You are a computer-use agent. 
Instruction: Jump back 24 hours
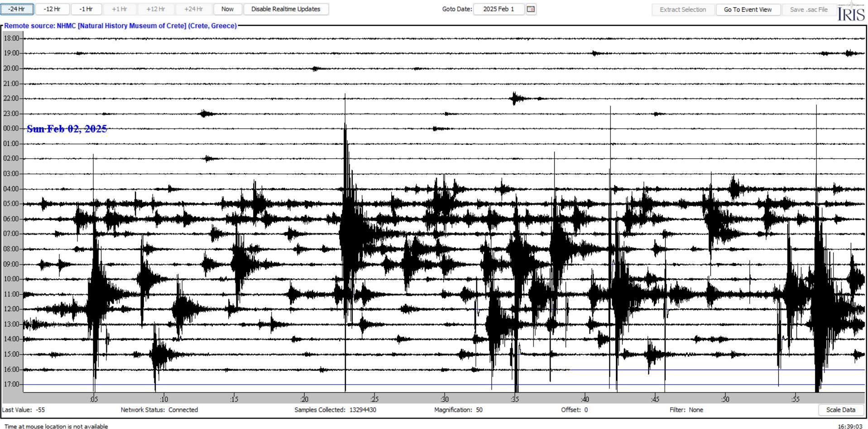coord(17,9)
